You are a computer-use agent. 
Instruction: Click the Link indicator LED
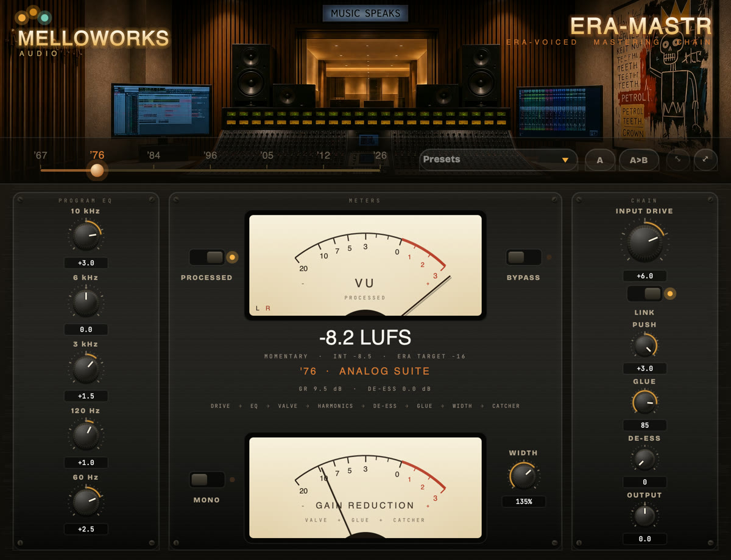[669, 294]
